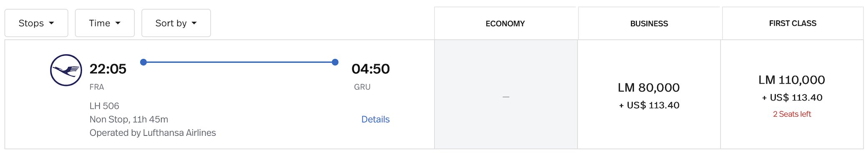Select the Business column header

pos(649,23)
